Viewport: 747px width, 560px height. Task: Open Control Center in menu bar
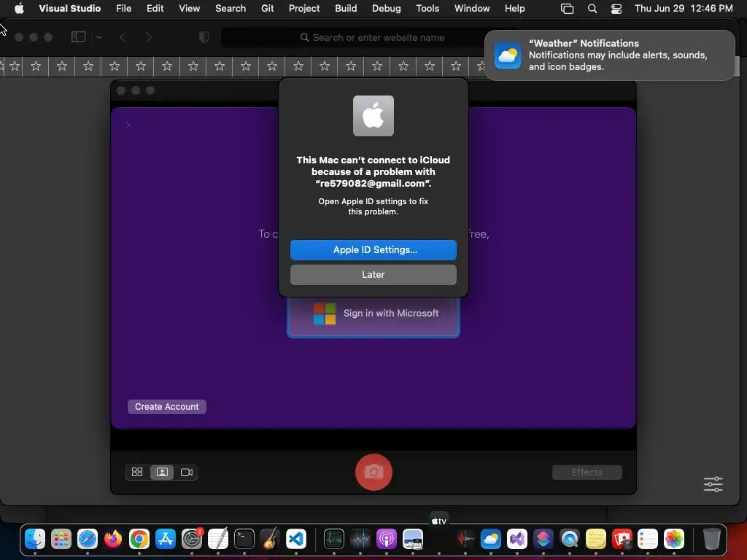616,9
